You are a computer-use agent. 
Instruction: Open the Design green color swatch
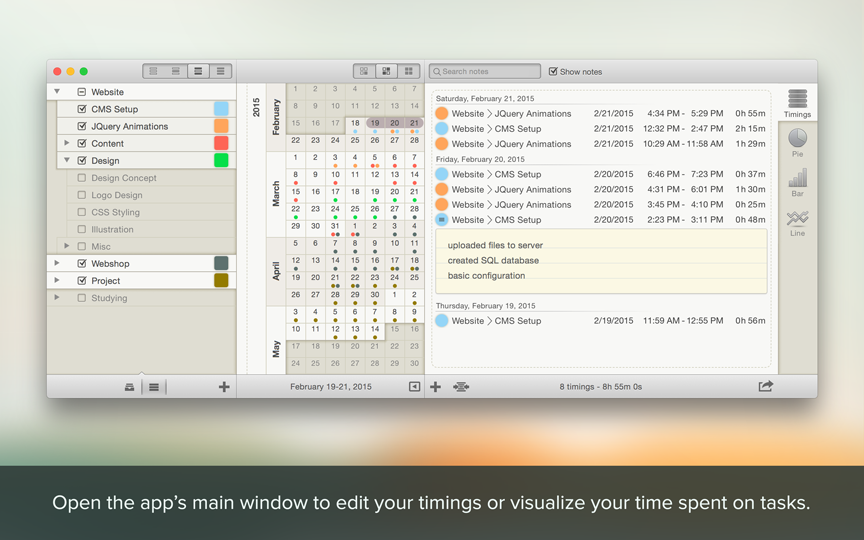(x=221, y=160)
